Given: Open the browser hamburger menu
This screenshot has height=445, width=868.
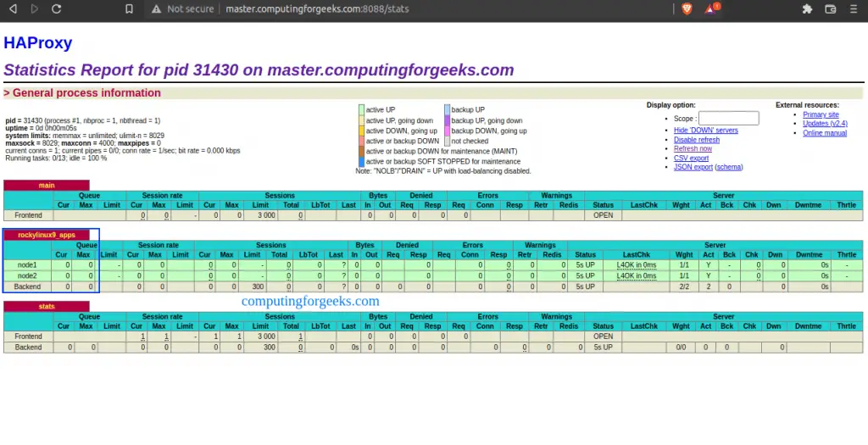Looking at the screenshot, I should 853,8.
